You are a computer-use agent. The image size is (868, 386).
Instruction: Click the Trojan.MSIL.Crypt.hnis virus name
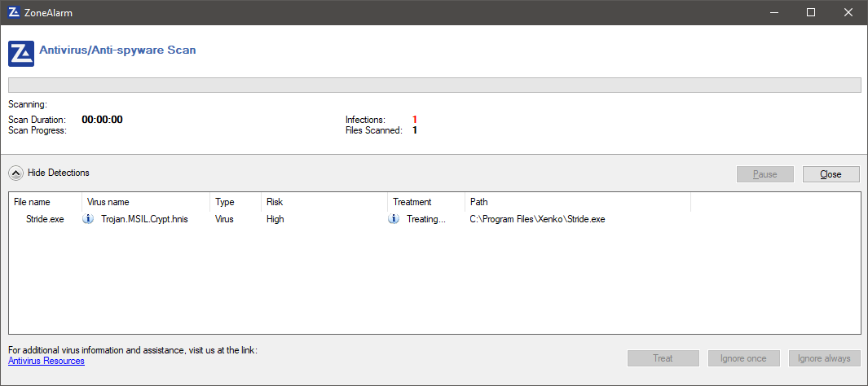coord(145,219)
